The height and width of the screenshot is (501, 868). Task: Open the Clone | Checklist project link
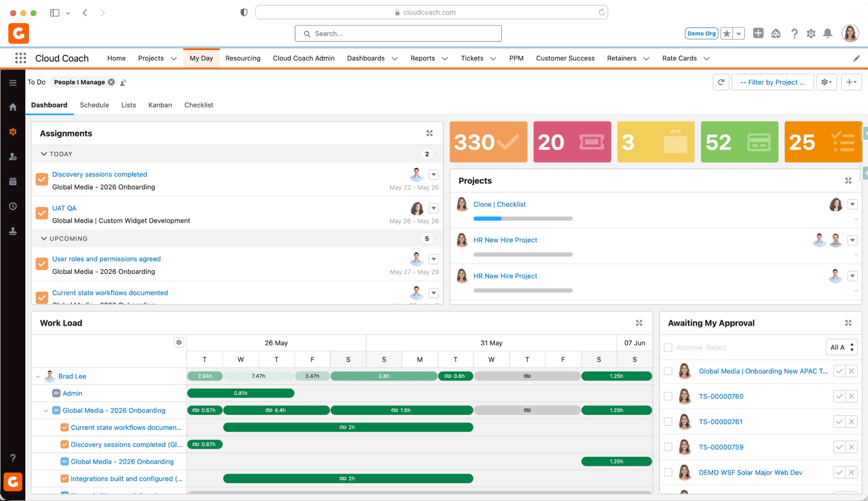500,204
